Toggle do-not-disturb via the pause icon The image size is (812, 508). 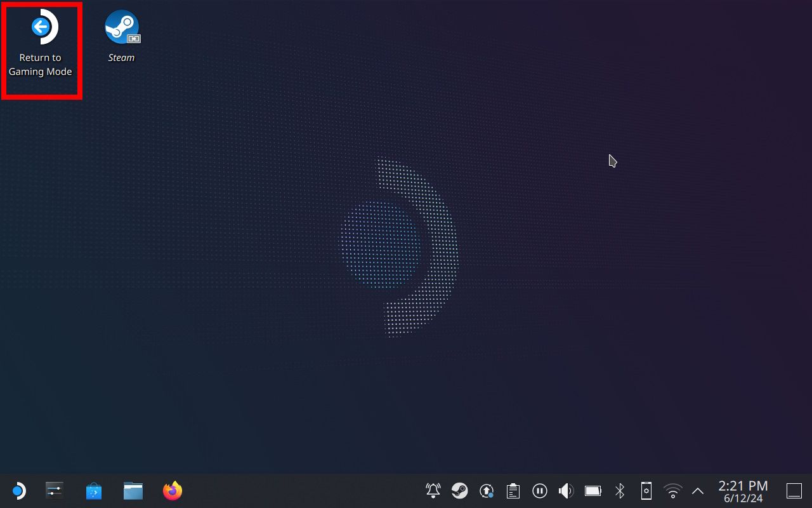[x=539, y=490]
